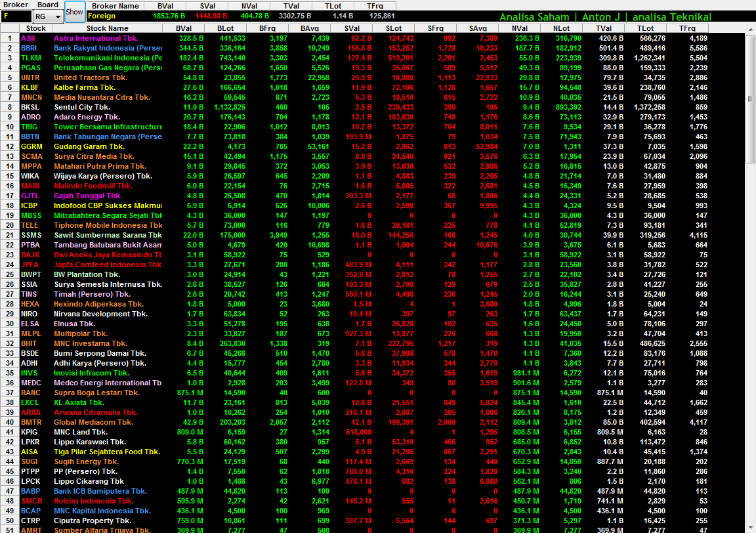
Task: Select the KLBF stock code
Action: (x=30, y=87)
